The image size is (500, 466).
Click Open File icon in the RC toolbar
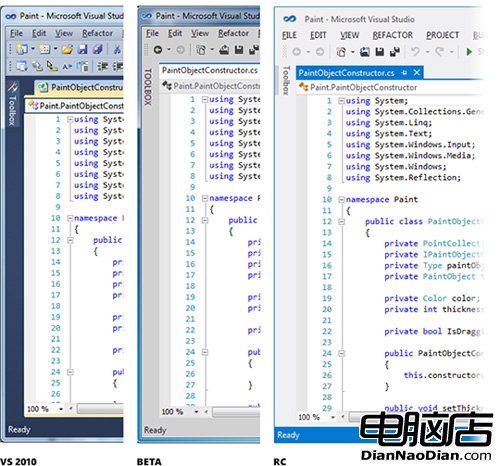[365, 52]
